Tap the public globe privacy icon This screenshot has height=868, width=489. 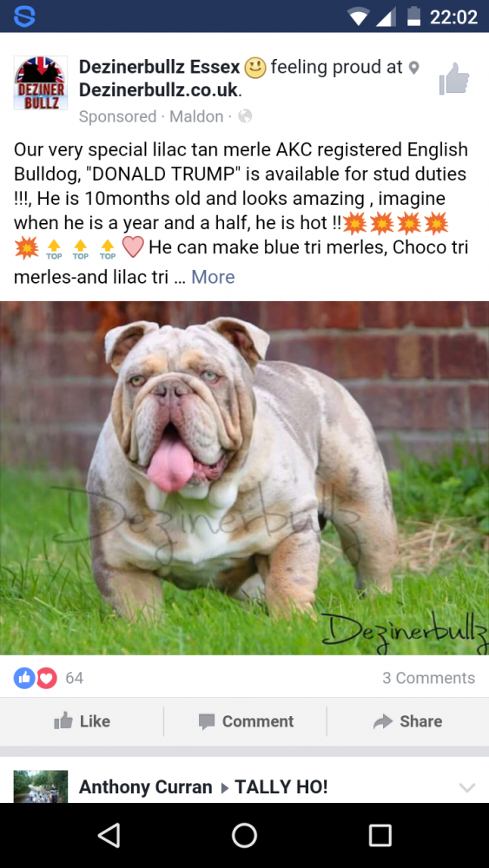coord(245,116)
